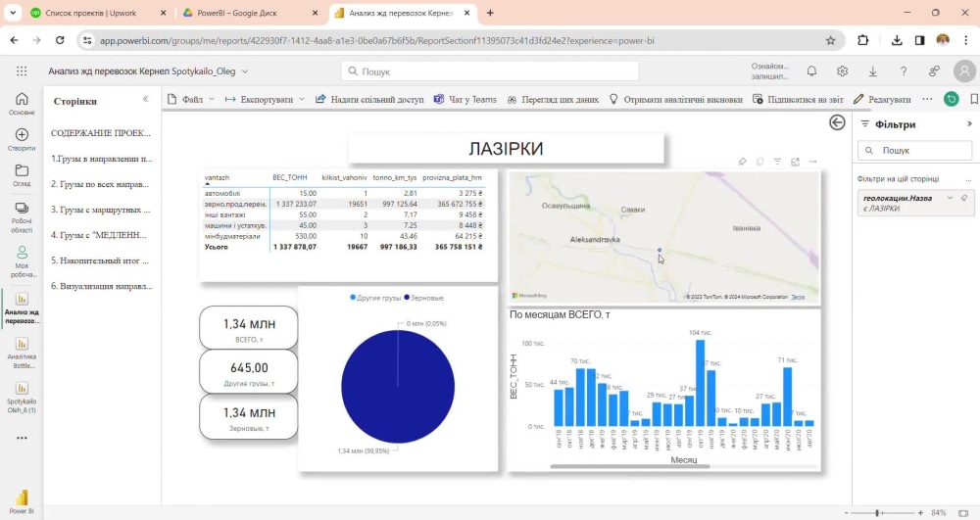
Task: Collapse the Сторінки pages pane
Action: (146, 99)
